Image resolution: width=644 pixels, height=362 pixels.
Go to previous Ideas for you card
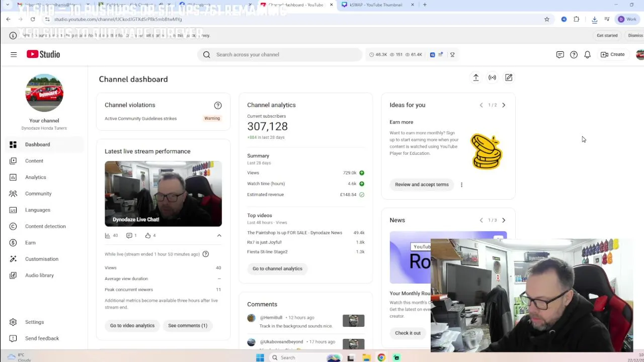[481, 105]
